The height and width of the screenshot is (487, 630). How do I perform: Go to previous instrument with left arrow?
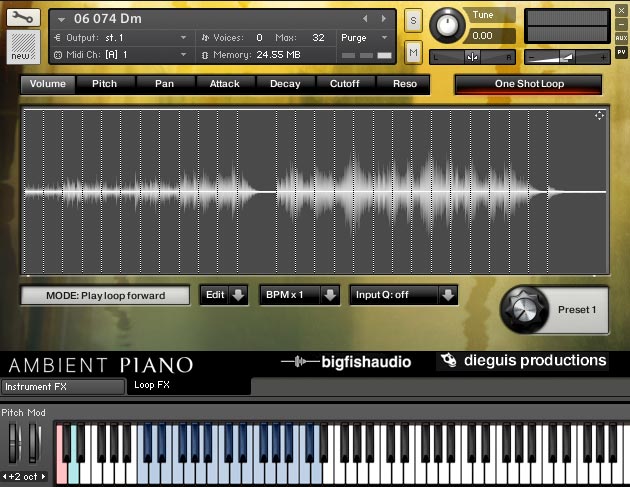365,18
